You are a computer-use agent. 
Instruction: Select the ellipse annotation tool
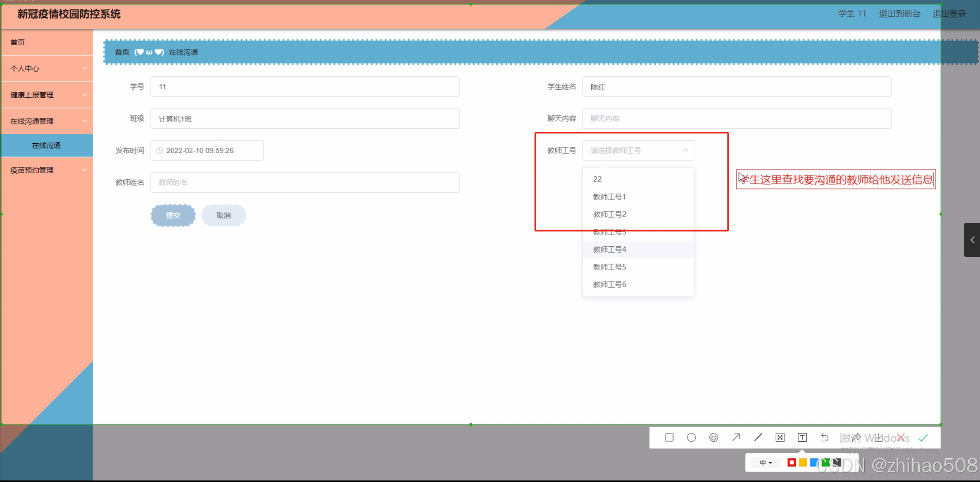point(691,438)
